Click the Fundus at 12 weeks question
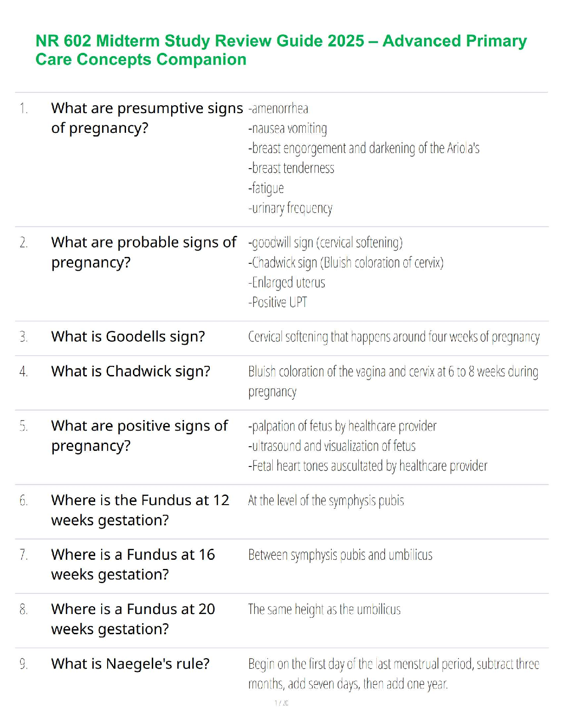Image resolution: width=563 pixels, height=728 pixels. 140,510
